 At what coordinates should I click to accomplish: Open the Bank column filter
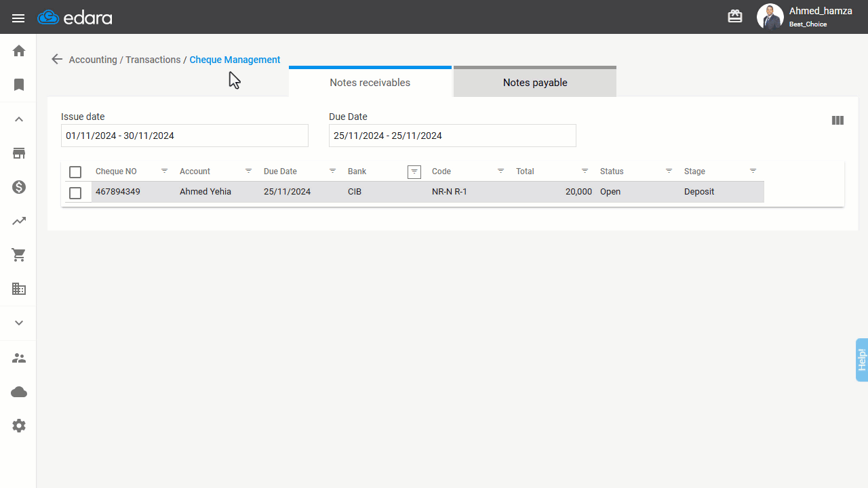414,171
